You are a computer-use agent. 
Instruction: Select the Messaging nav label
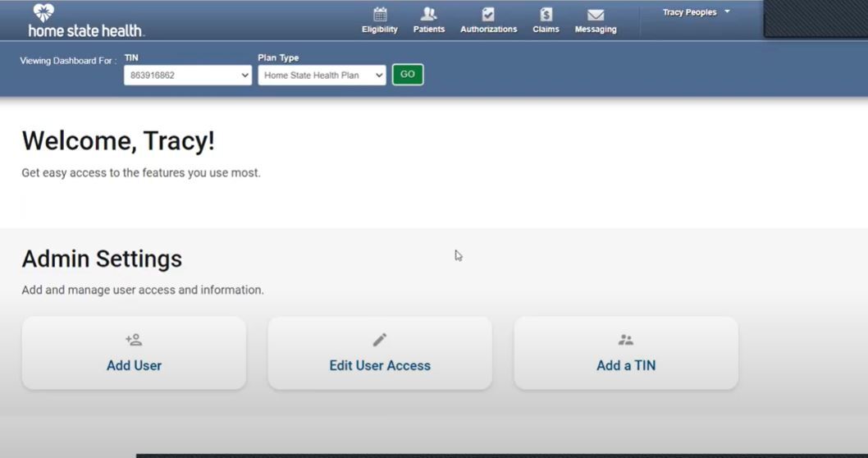coord(596,30)
